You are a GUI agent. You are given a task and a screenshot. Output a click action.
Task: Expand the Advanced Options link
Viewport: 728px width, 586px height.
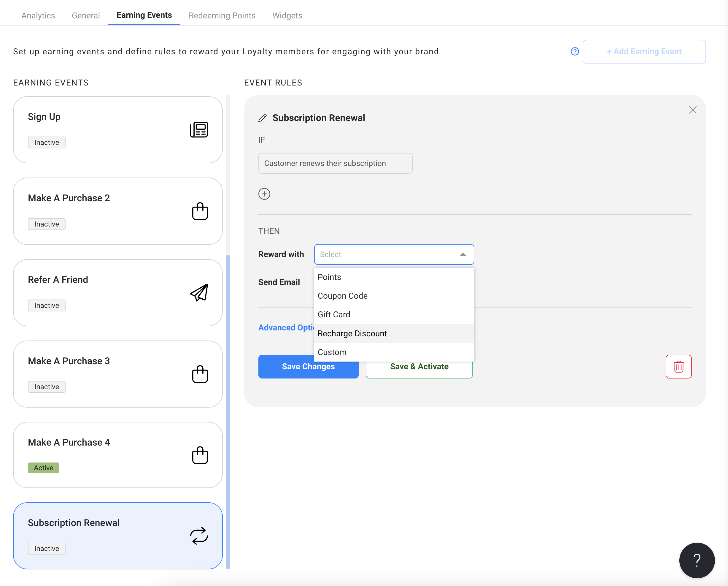coord(286,327)
